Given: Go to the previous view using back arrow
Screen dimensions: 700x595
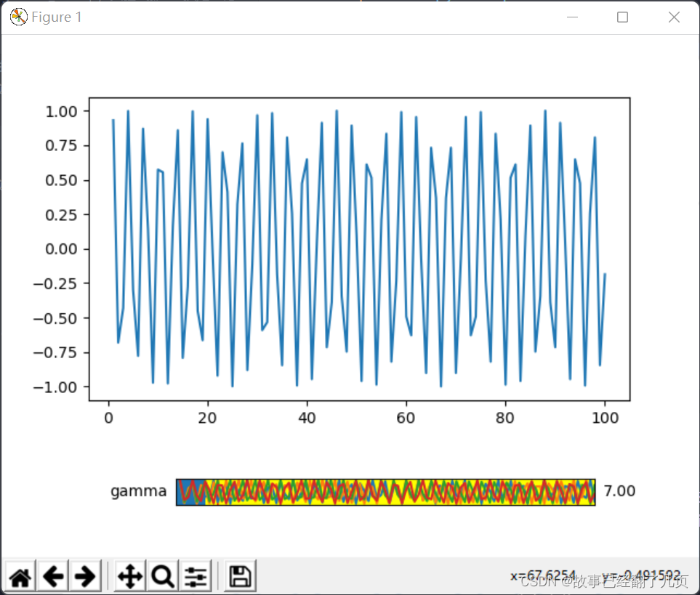Looking at the screenshot, I should [x=52, y=575].
